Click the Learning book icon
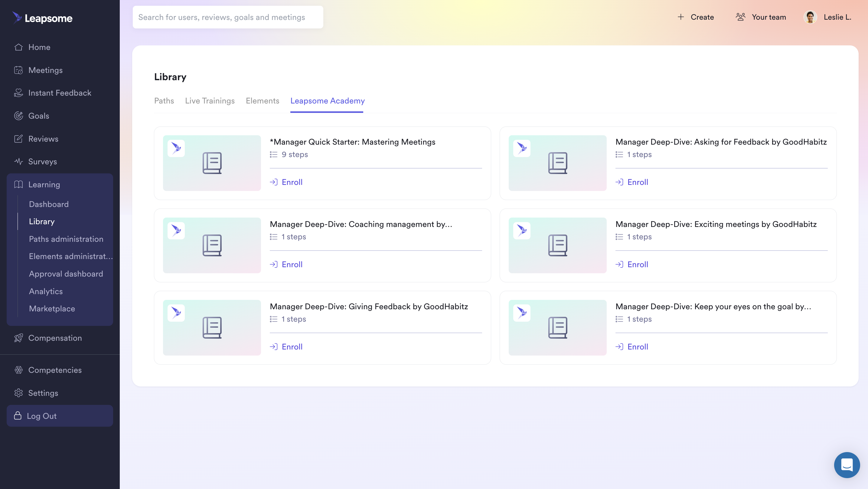 [18, 185]
